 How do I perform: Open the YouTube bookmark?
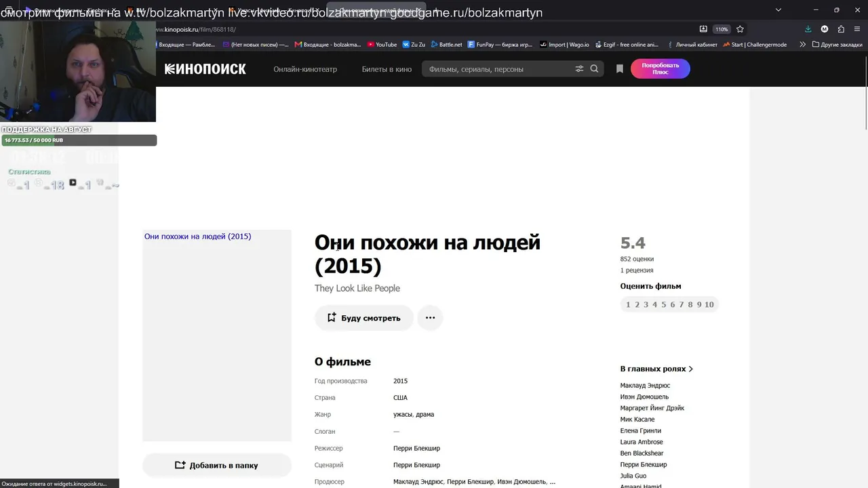click(382, 45)
